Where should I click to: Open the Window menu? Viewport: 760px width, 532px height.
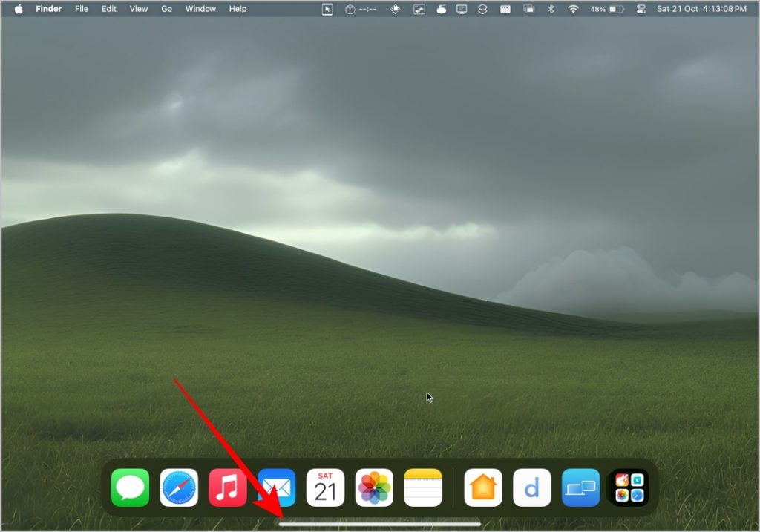(x=200, y=9)
